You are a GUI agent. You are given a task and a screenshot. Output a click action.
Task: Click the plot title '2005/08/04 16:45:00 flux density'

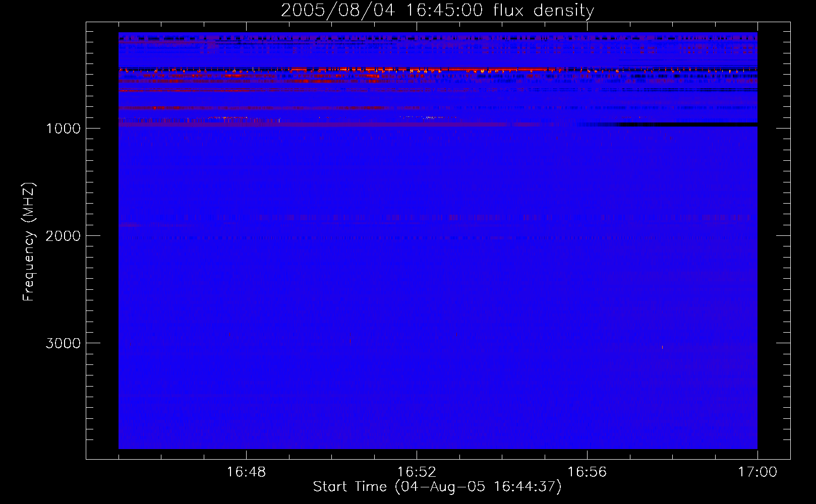[x=437, y=10]
